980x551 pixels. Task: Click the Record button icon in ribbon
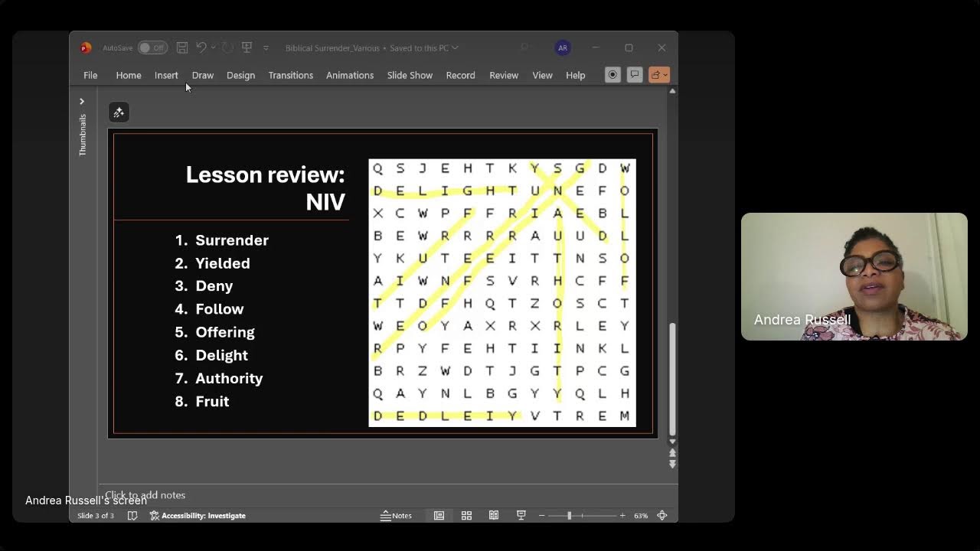[x=612, y=74]
